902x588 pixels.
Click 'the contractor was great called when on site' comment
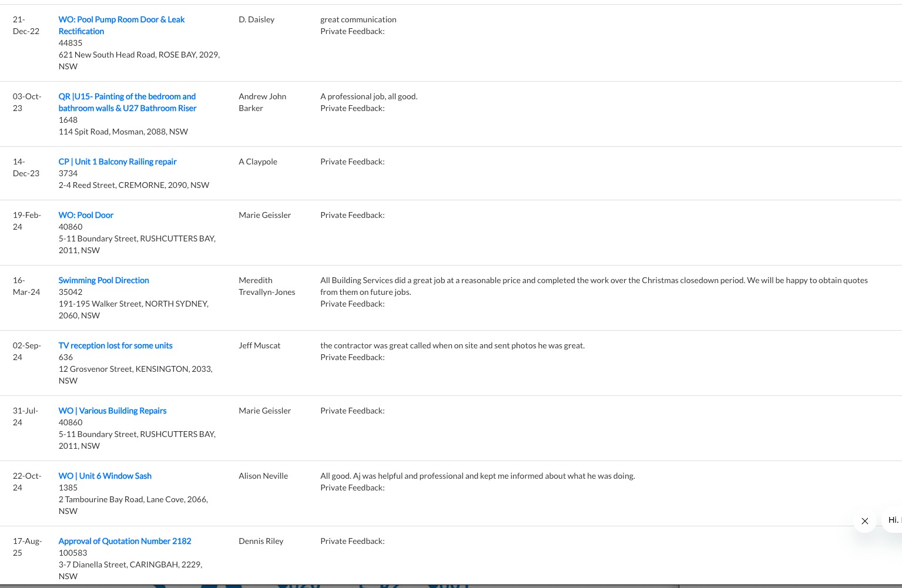(x=452, y=345)
